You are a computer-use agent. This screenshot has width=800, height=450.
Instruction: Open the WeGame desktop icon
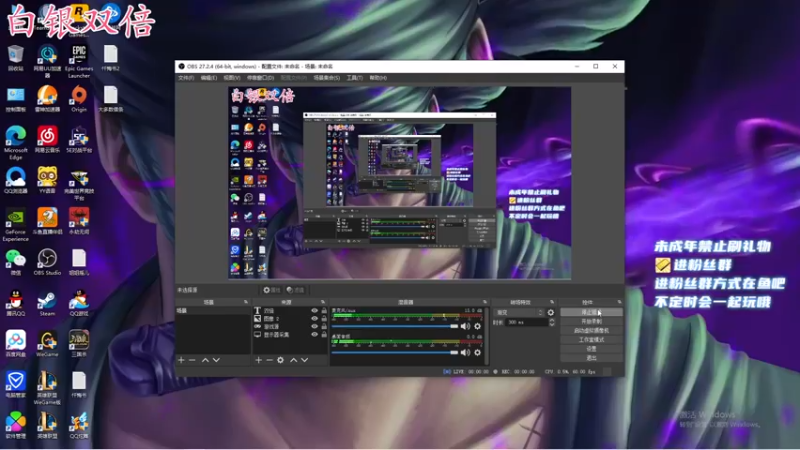(x=47, y=344)
